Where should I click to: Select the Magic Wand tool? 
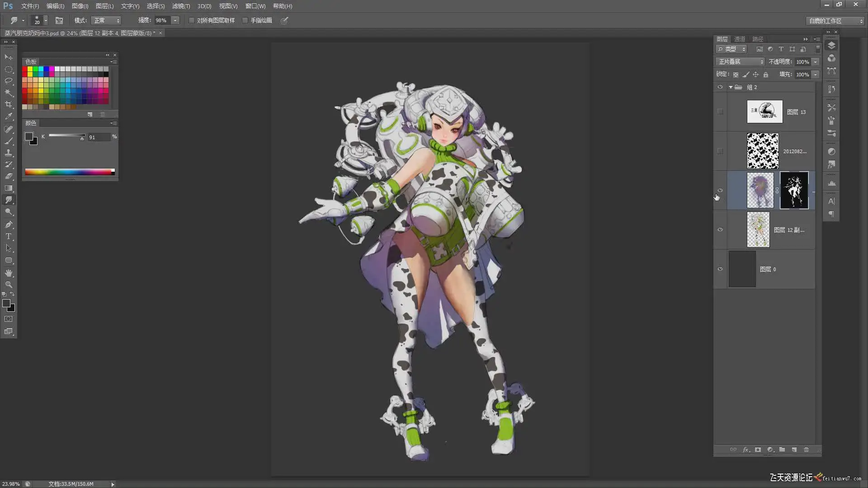point(8,93)
